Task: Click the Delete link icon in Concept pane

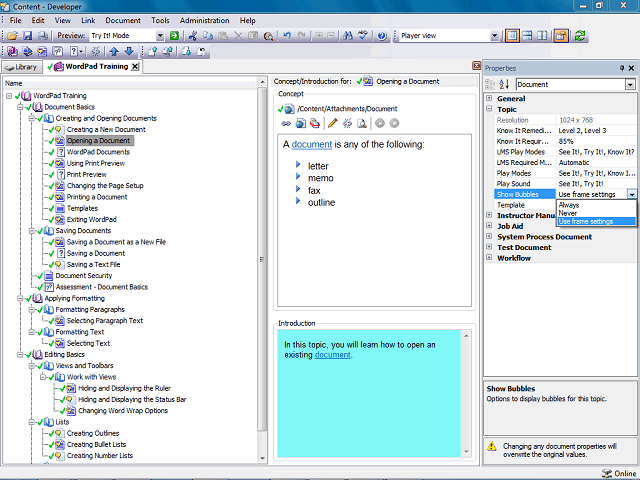Action: coord(347,123)
